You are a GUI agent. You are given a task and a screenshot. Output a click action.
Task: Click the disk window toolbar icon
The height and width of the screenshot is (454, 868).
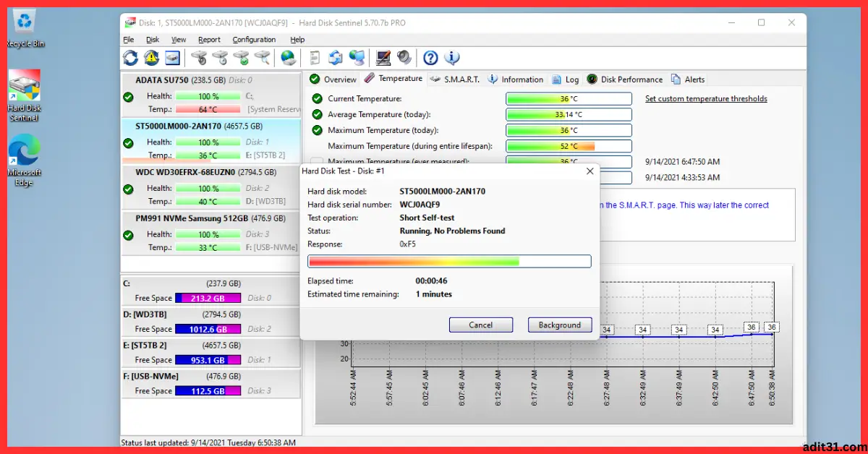tap(172, 58)
